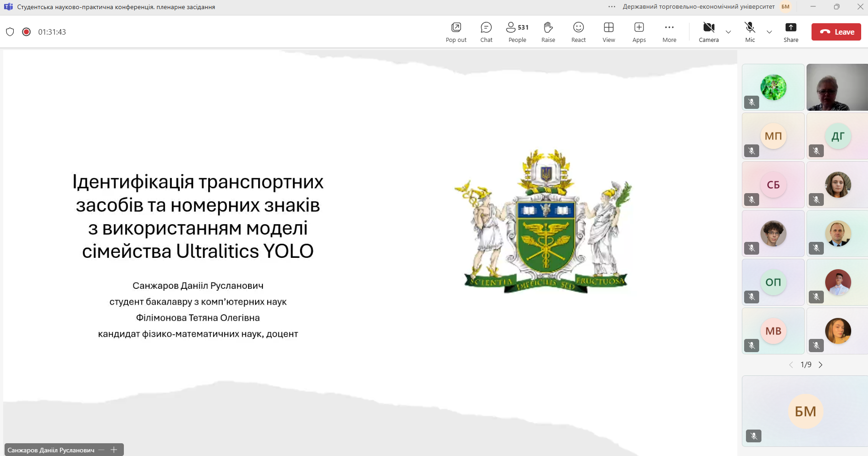The width and height of the screenshot is (868, 456).
Task: Select the man in suit and tie tile
Action: tap(837, 233)
